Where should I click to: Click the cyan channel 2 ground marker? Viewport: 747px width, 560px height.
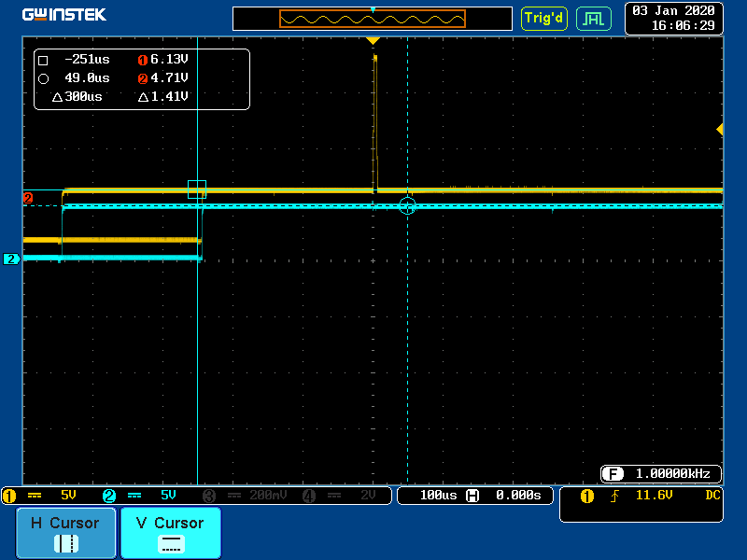point(11,259)
